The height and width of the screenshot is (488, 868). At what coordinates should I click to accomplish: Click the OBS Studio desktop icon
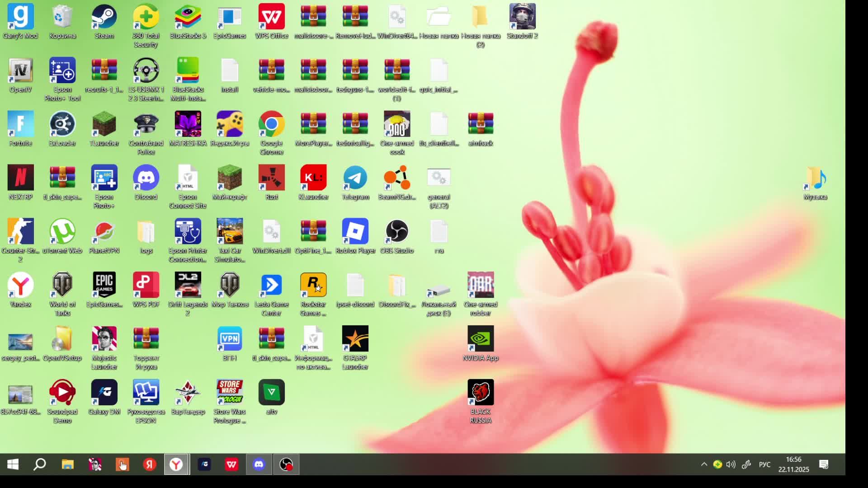coord(397,232)
